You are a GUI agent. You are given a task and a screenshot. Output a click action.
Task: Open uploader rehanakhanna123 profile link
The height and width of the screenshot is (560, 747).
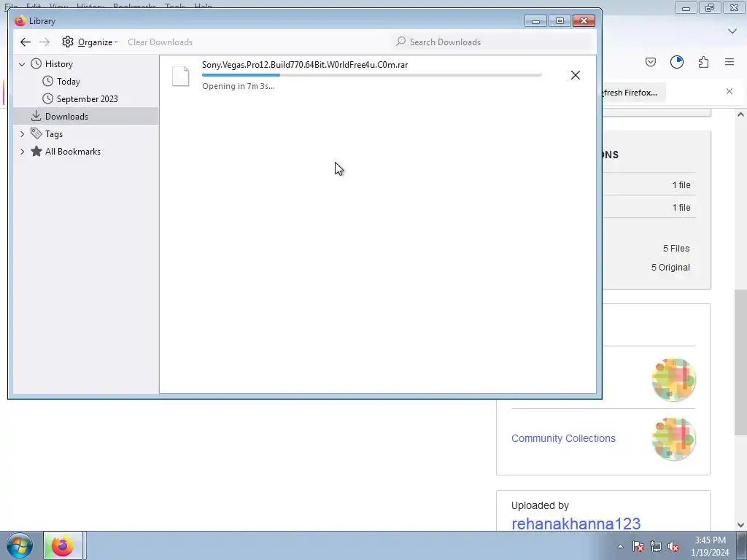[576, 524]
